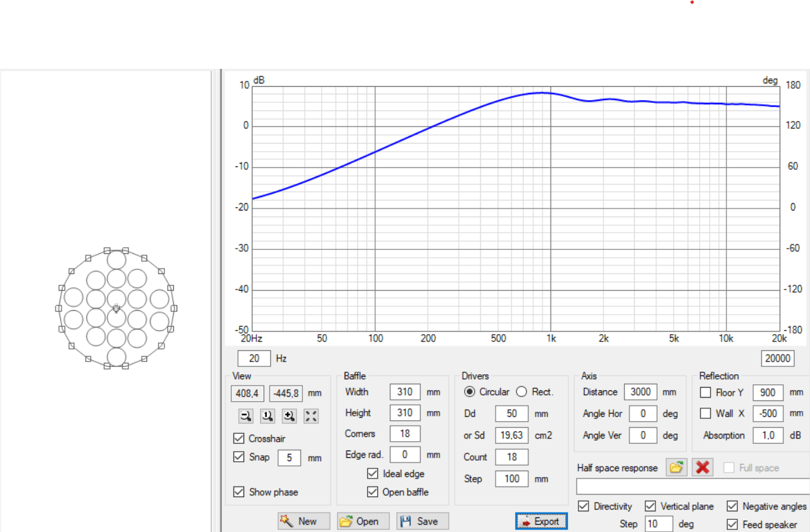Select the Rect. driver radio button

pos(522,392)
